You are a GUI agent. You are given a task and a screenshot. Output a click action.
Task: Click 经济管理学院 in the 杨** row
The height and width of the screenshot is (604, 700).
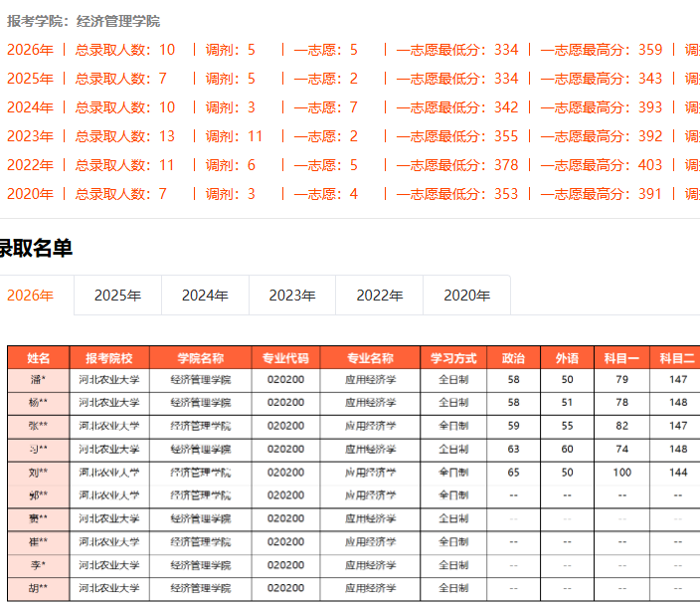click(x=201, y=403)
